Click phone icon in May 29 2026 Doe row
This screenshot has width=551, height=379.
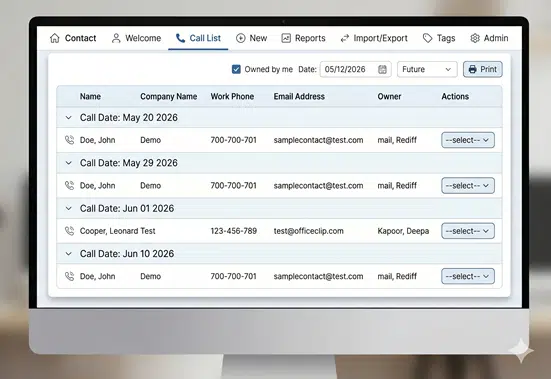[x=70, y=185]
